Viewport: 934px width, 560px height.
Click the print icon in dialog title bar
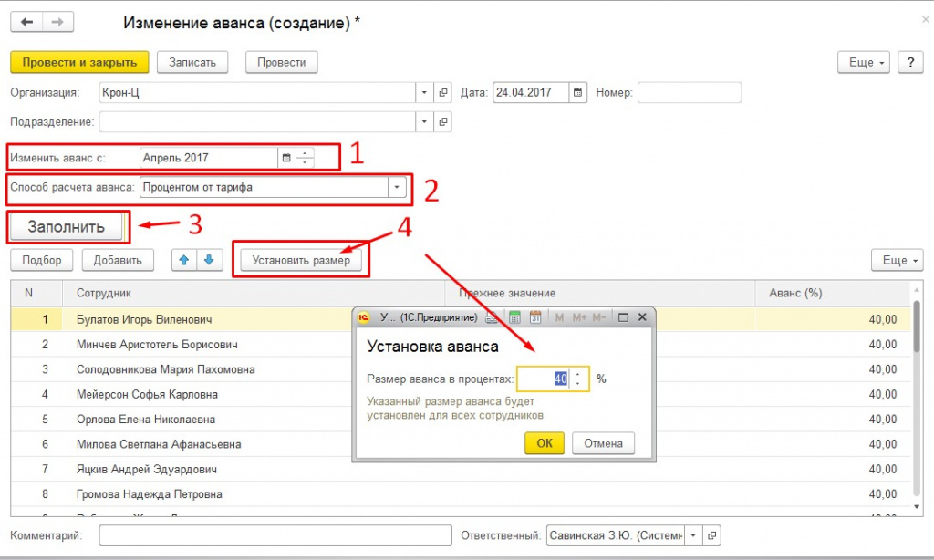tap(492, 317)
